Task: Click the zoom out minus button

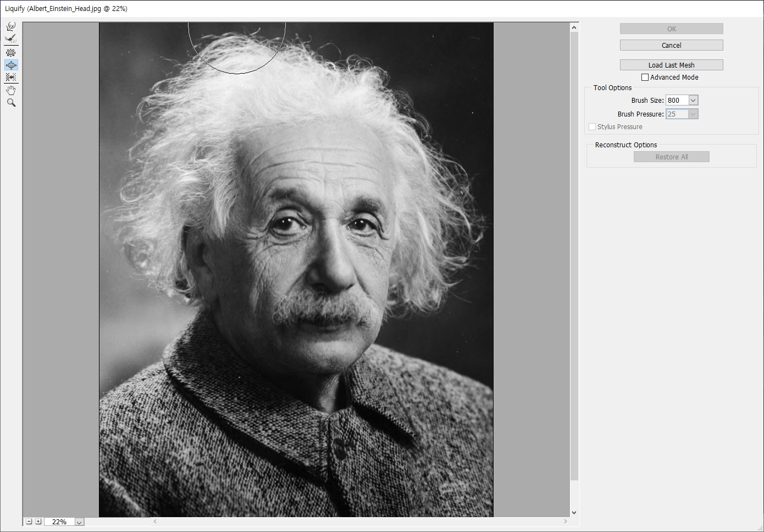Action: pyautogui.click(x=29, y=522)
